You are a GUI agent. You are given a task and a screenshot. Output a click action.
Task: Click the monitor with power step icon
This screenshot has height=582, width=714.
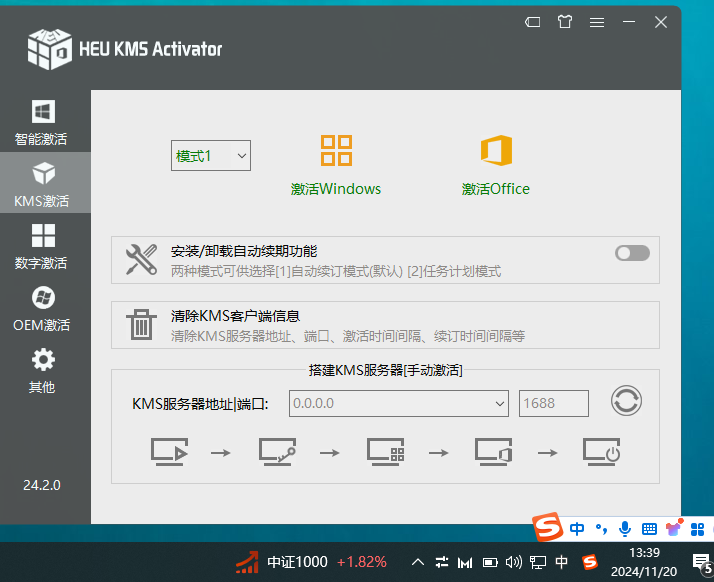point(602,452)
